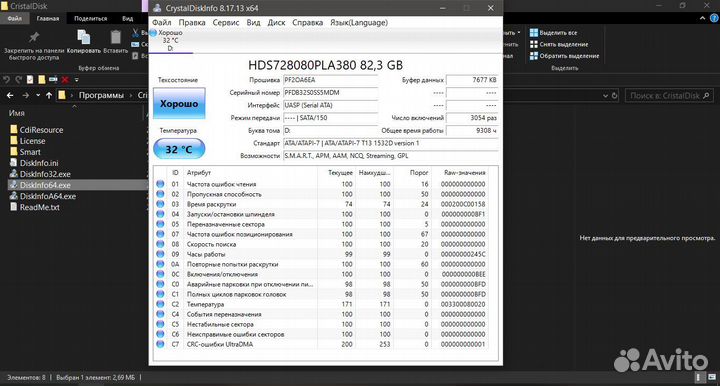The height and width of the screenshot is (386, 720).
Task: Select ReadMe.txt file
Action: (35, 207)
